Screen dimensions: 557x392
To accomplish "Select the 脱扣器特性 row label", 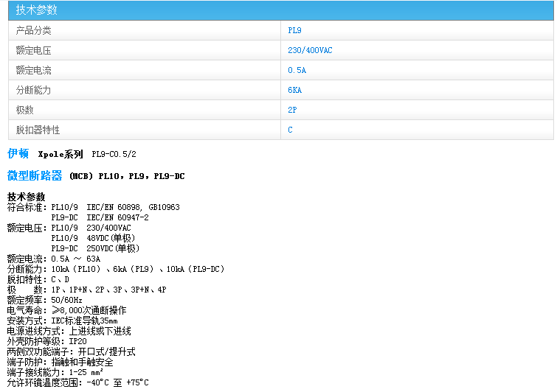I will [x=38, y=130].
